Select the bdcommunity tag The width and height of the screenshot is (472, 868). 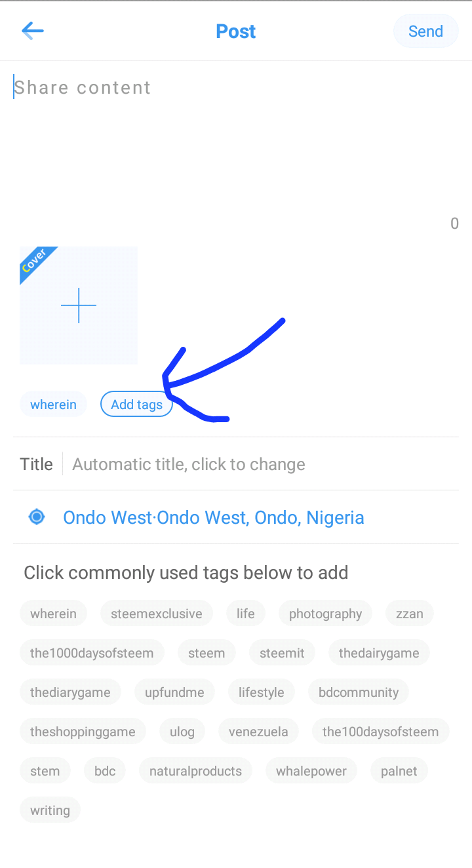click(359, 692)
